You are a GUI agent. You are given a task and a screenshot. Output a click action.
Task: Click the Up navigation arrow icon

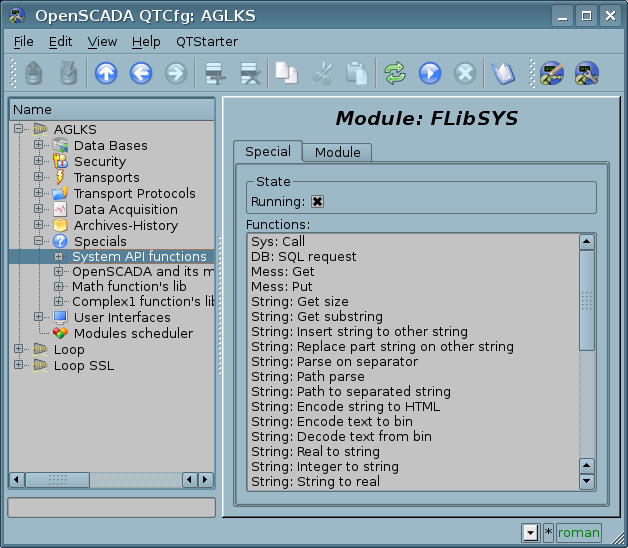[106, 73]
